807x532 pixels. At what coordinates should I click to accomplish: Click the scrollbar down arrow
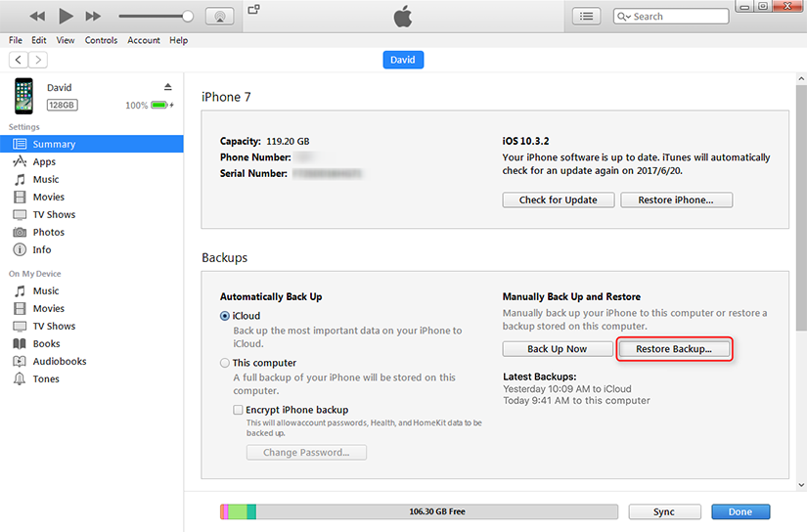coord(801,485)
